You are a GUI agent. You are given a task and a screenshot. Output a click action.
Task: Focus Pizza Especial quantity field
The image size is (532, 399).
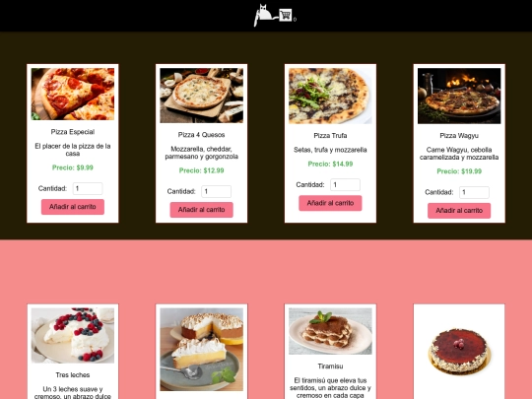pos(88,188)
